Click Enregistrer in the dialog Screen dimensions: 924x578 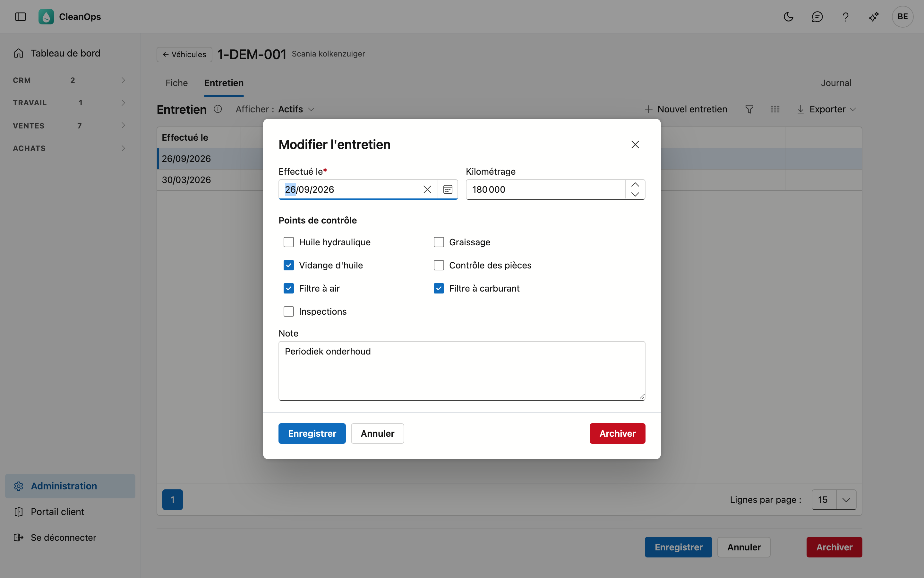click(x=312, y=433)
